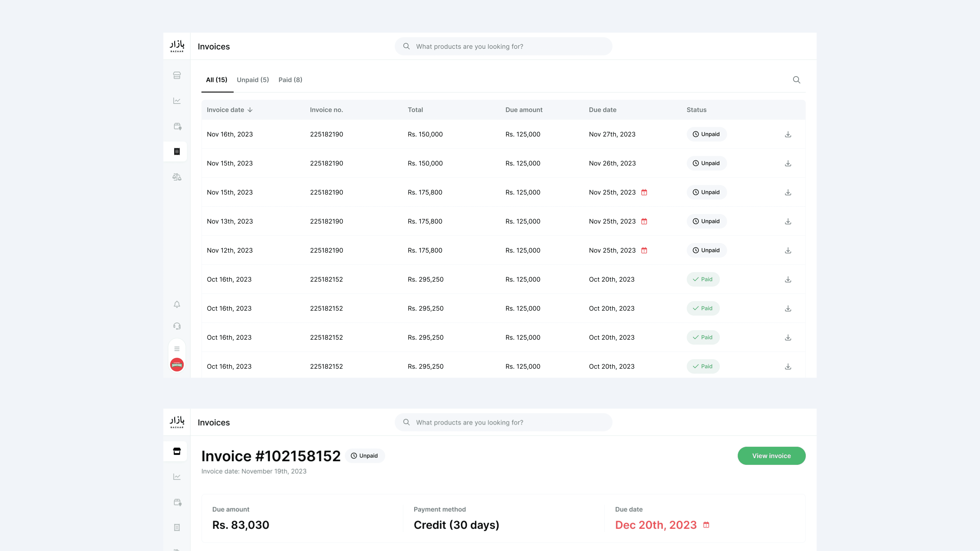Click the magnifier icon right of the invoice tabs

(x=797, y=80)
